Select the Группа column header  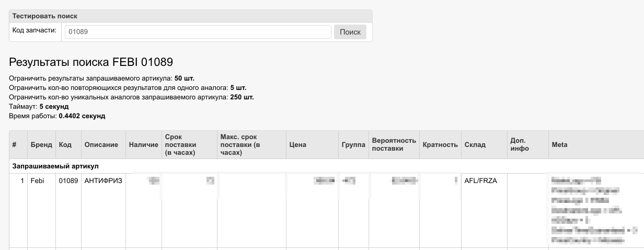pyautogui.click(x=353, y=145)
